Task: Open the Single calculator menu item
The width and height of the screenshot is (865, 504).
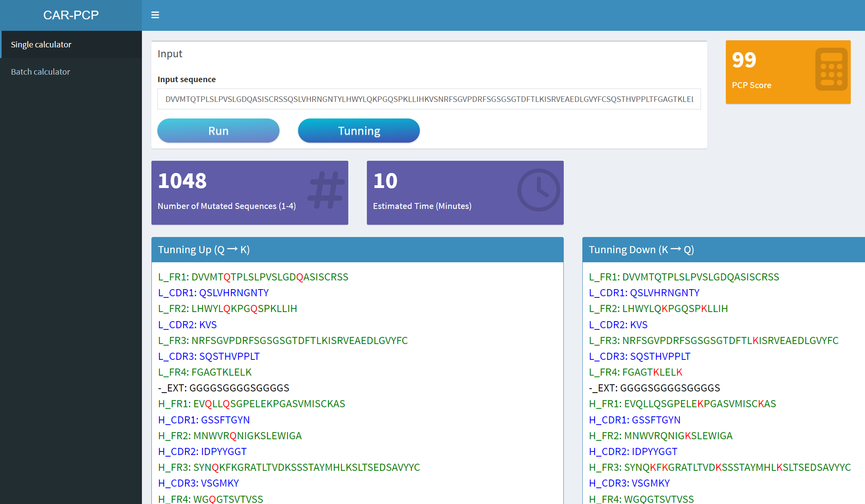Action: tap(41, 45)
